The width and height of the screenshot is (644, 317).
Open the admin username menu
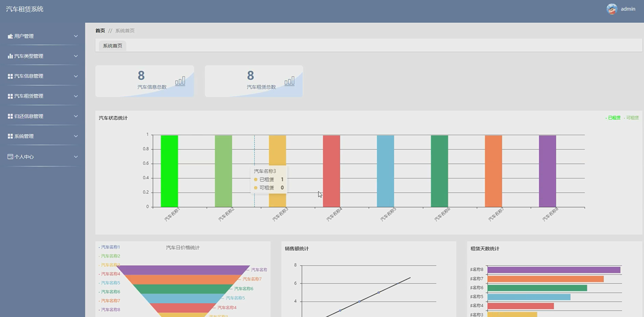tap(628, 9)
